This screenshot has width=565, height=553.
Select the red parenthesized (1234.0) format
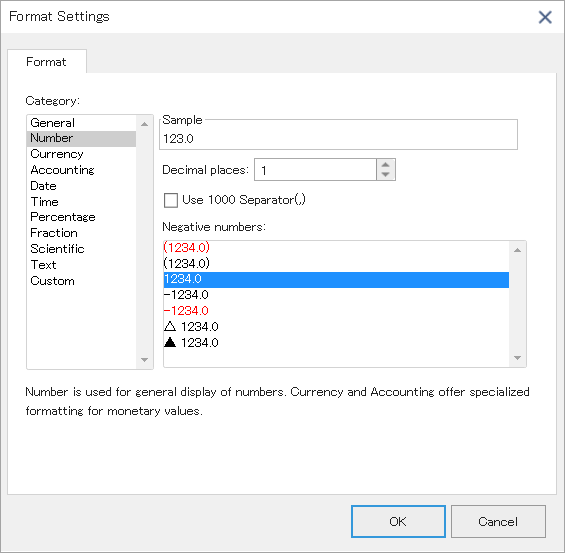[x=336, y=247]
